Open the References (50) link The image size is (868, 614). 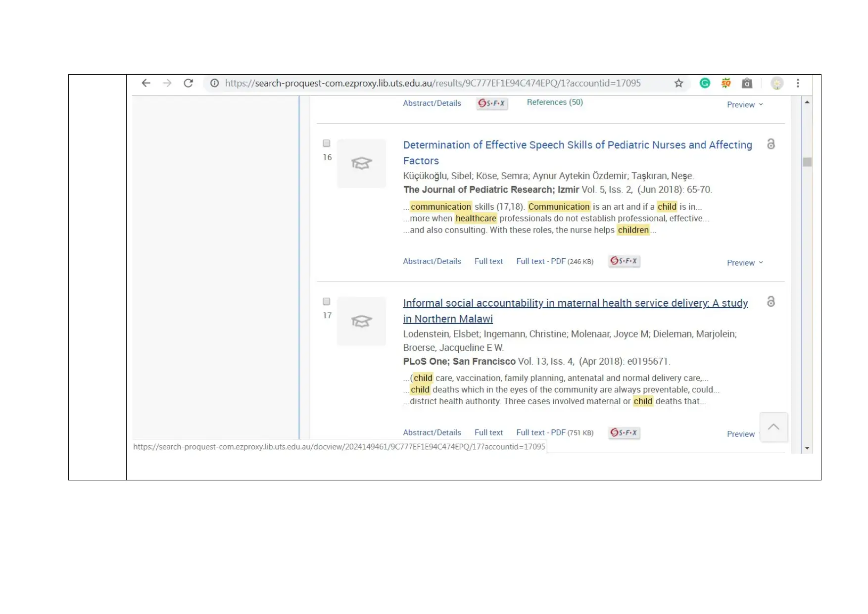coord(555,102)
